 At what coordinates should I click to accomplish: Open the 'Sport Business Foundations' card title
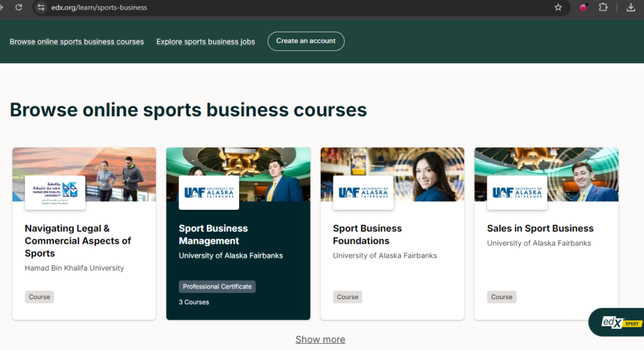point(367,234)
